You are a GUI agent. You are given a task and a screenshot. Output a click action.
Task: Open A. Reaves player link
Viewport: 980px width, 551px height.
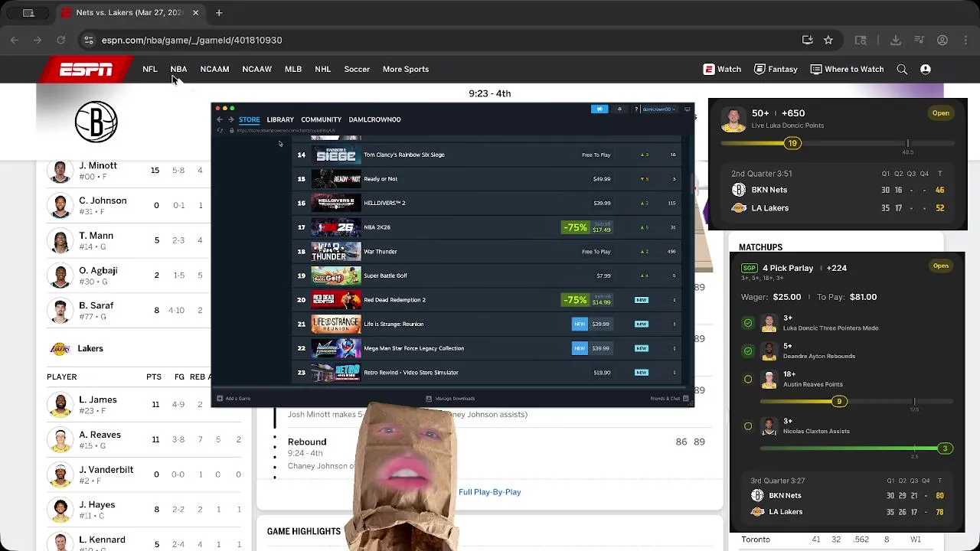pyautogui.click(x=100, y=435)
